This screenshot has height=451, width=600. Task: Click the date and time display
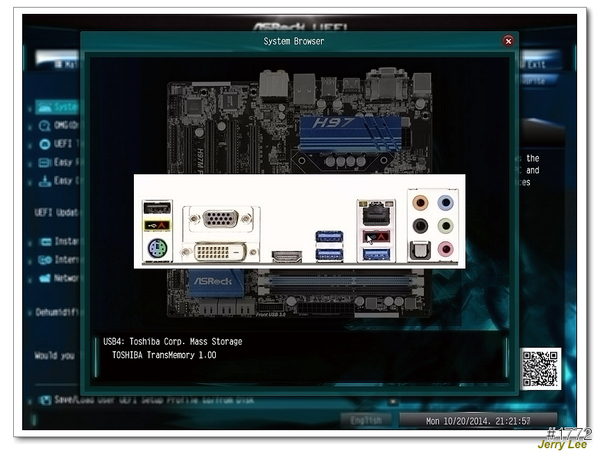478,421
